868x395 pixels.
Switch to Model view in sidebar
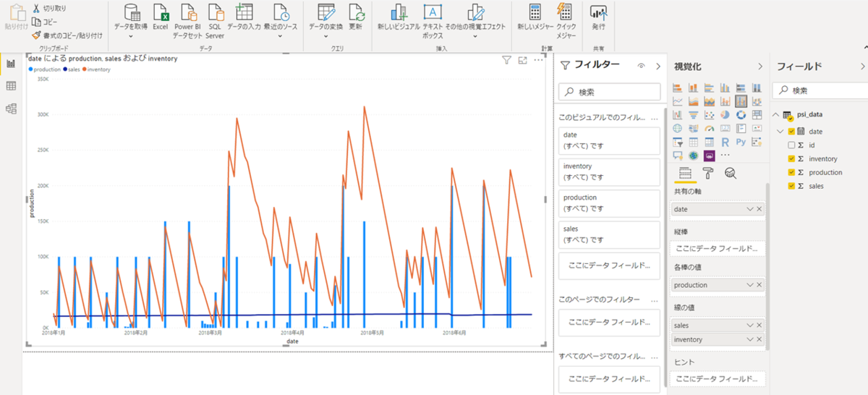click(x=11, y=109)
